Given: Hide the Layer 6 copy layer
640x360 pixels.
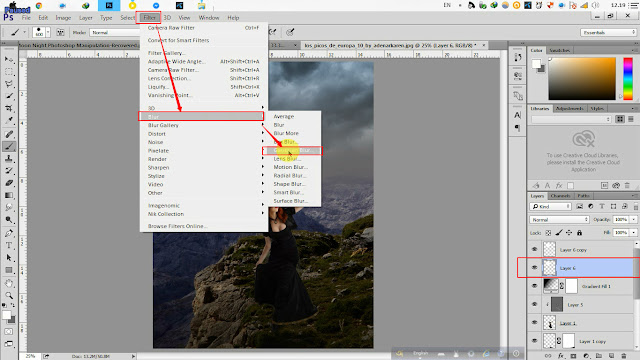Looking at the screenshot, I should click(534, 249).
